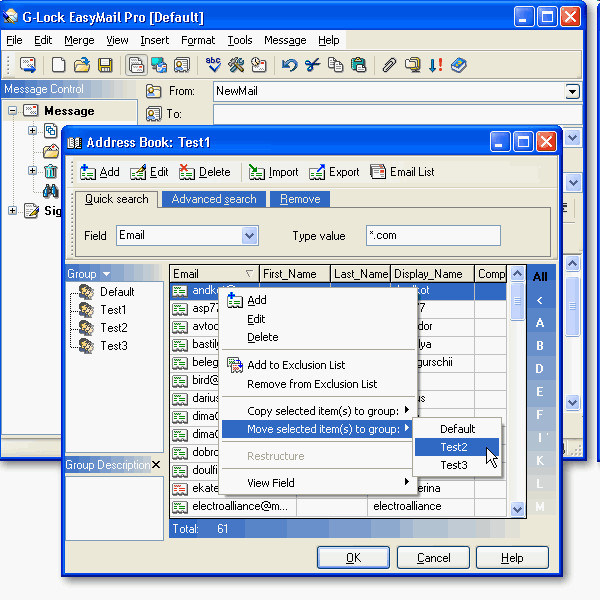Click the blue book help toolbar icon
600x600 pixels.
point(458,65)
